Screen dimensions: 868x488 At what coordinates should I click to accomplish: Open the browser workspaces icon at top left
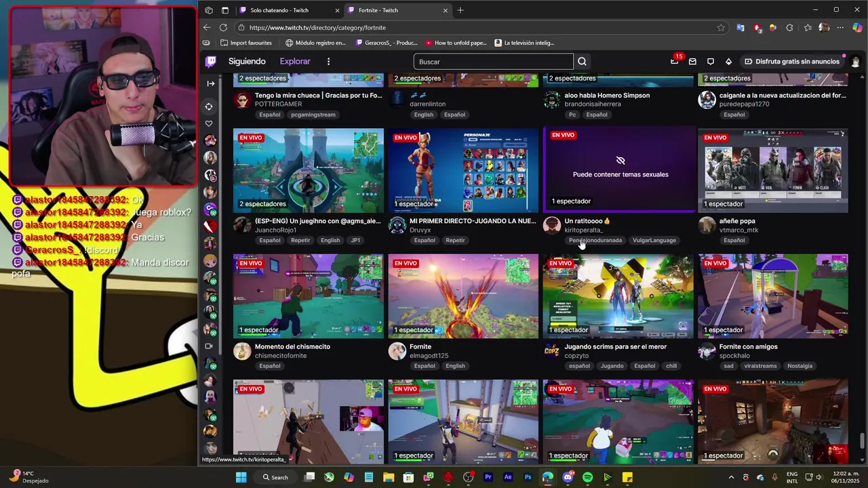click(209, 10)
